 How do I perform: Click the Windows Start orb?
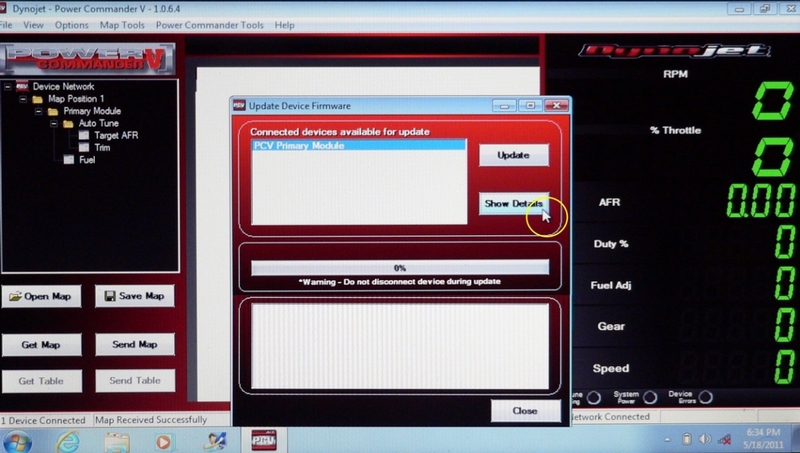pos(20,440)
